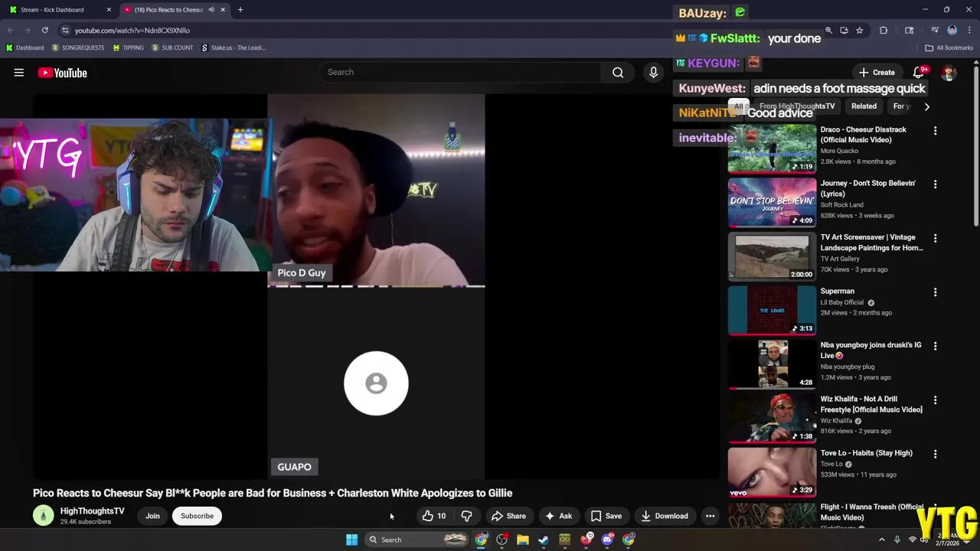Open options for TV Art Screensaver video
The width and height of the screenshot is (980, 551).
point(935,239)
